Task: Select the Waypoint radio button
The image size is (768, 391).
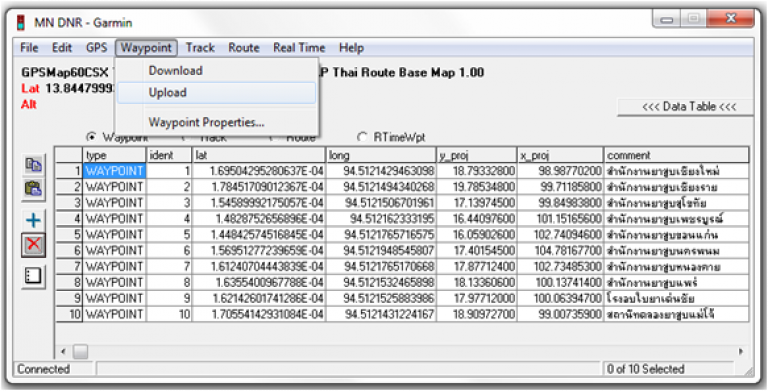Action: click(90, 138)
